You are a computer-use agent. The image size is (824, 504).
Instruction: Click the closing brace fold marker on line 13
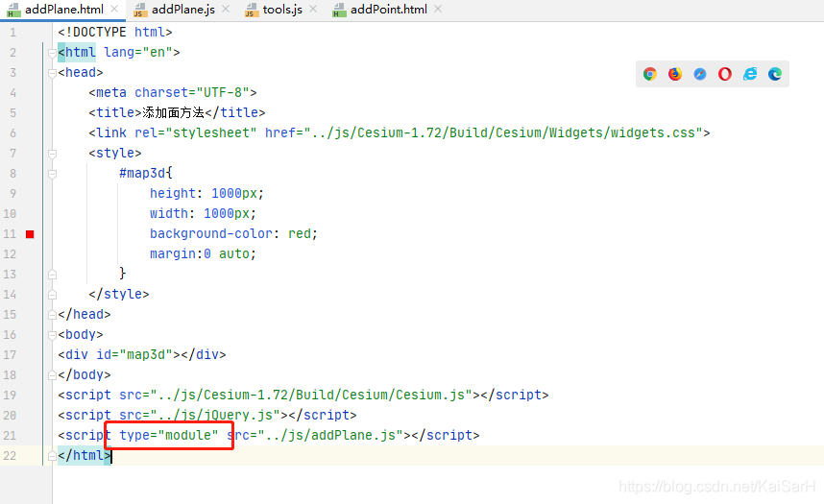52,275
